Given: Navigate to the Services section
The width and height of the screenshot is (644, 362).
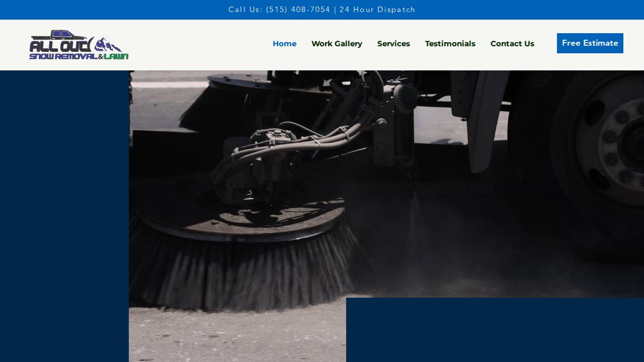Looking at the screenshot, I should point(393,44).
